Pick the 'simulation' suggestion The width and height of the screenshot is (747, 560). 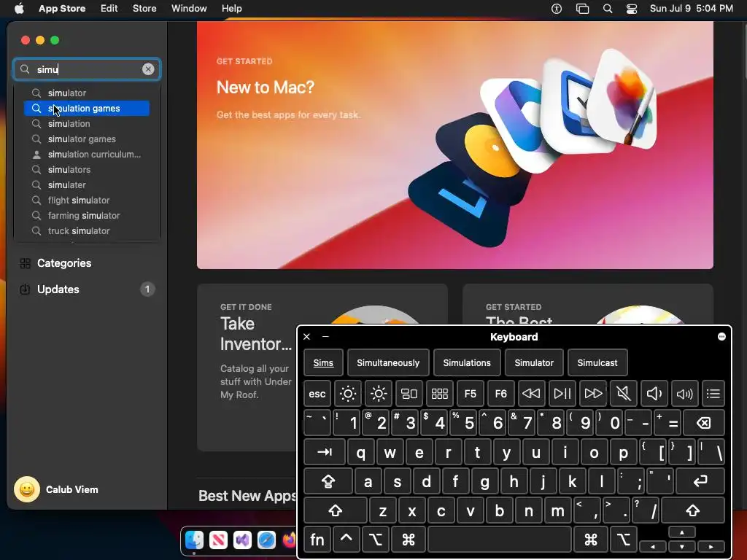(x=87, y=123)
